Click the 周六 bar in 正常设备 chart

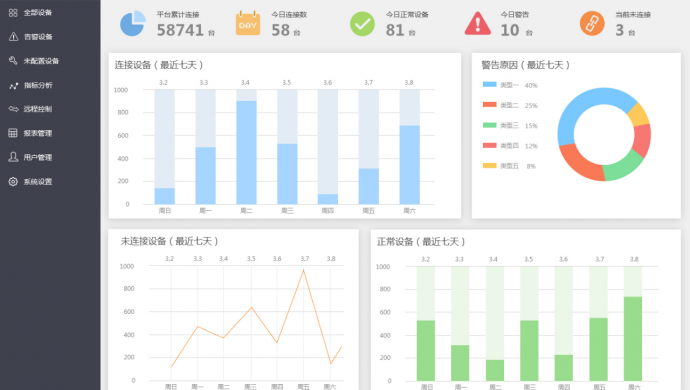tap(633, 338)
